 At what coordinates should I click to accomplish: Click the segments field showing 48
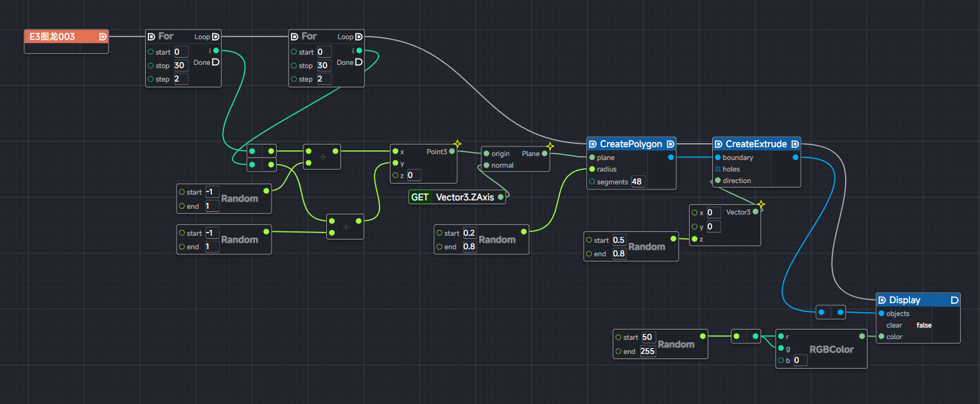tap(638, 182)
